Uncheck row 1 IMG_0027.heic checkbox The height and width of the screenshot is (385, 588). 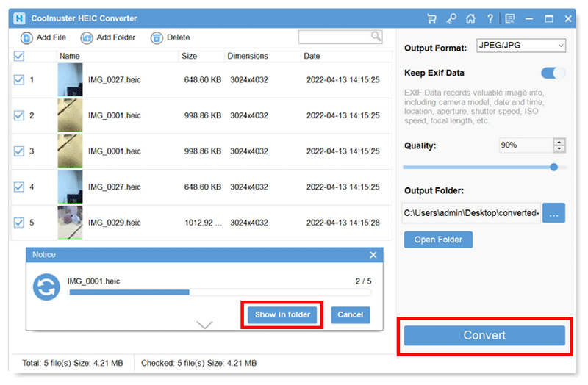pos(19,79)
